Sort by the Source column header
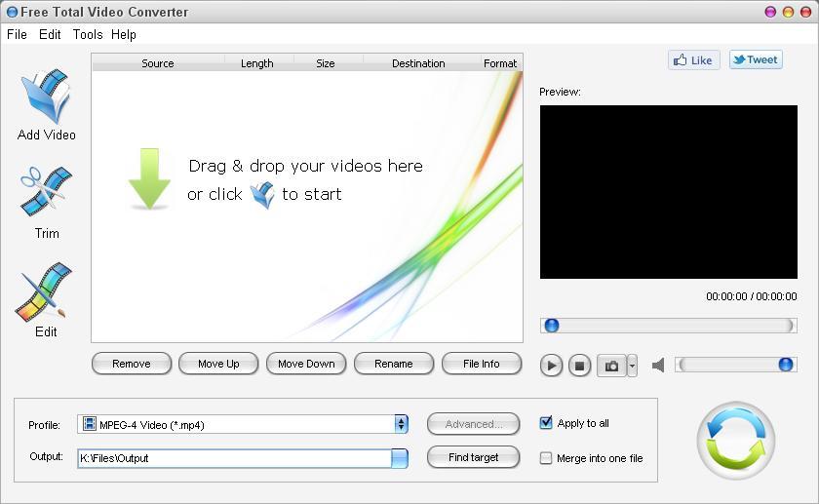 158,63
